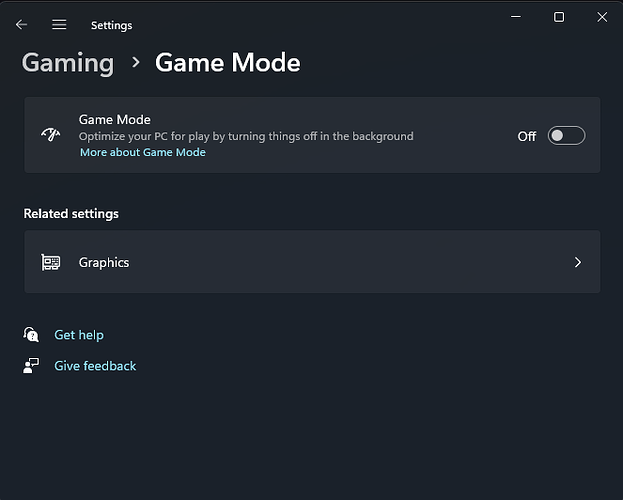Click the Give feedback person icon
Image resolution: width=623 pixels, height=500 pixels.
click(31, 366)
